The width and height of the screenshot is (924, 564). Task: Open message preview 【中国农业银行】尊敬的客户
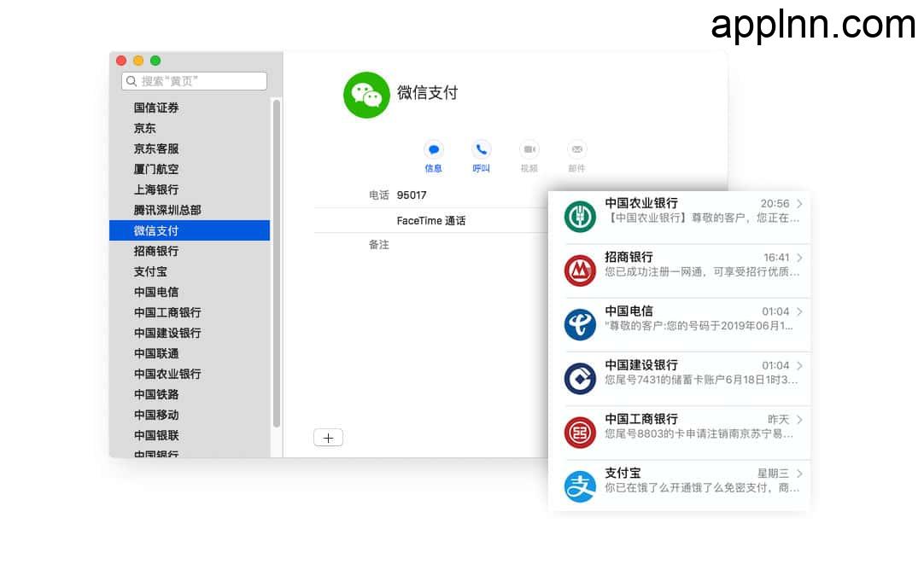pos(703,218)
